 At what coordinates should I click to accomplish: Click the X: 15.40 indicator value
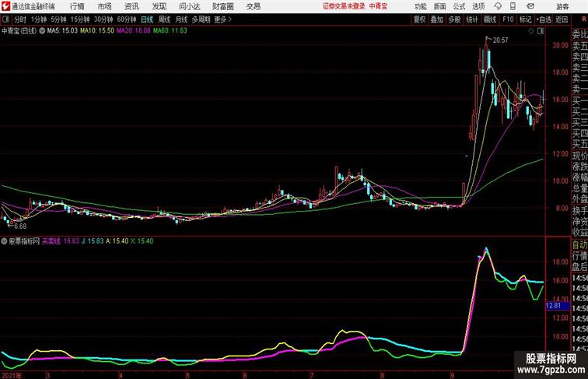pyautogui.click(x=142, y=241)
